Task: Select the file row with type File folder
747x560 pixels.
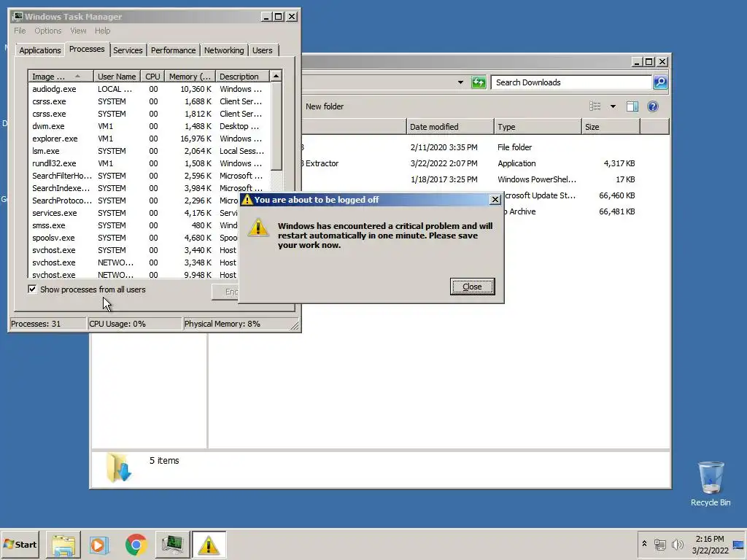Action: [x=469, y=147]
